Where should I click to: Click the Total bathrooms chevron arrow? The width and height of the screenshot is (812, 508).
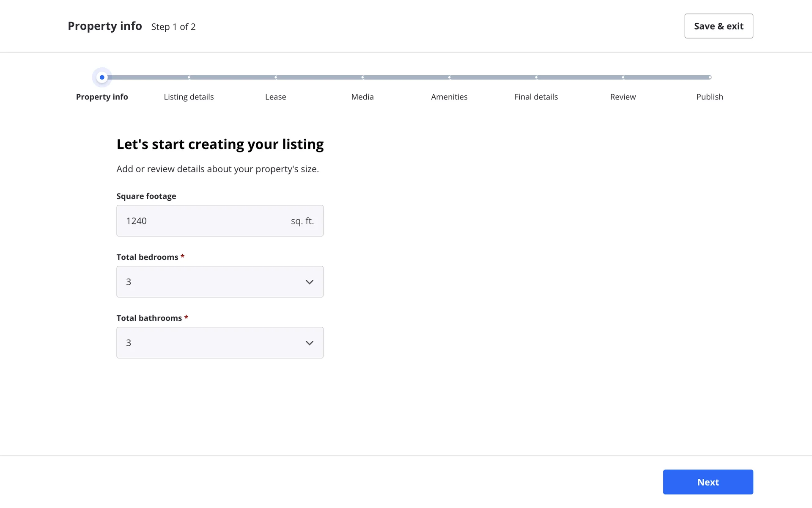pyautogui.click(x=310, y=343)
